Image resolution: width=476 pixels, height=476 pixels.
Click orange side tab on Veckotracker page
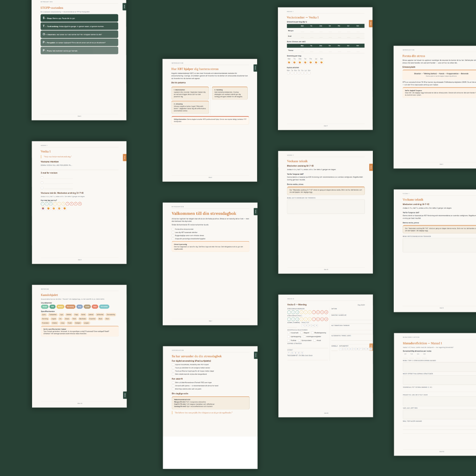[x=370, y=23]
